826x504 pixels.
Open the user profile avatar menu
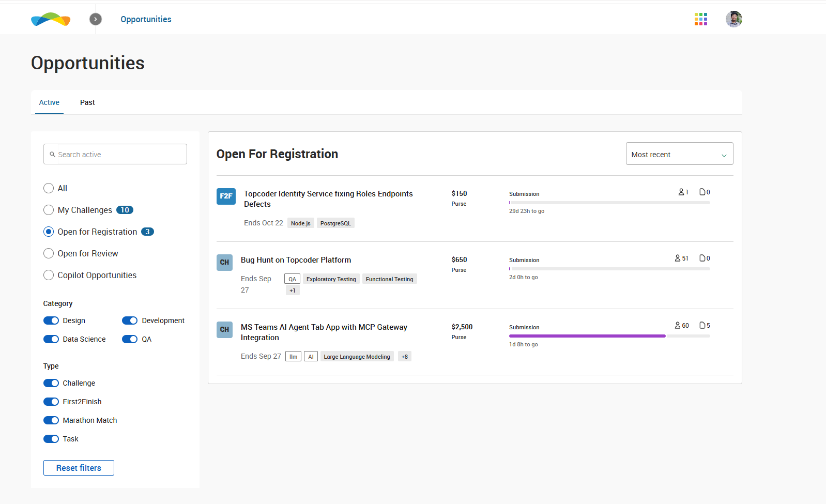coord(733,19)
